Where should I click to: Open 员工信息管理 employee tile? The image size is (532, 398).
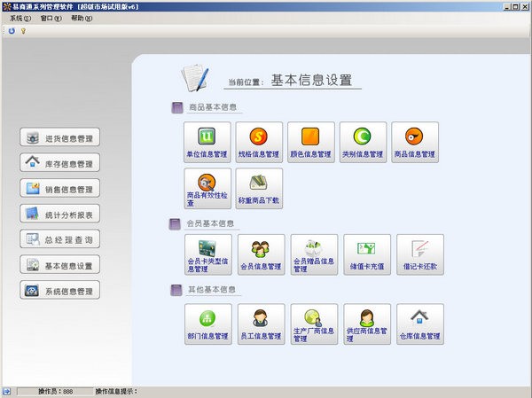click(x=261, y=324)
